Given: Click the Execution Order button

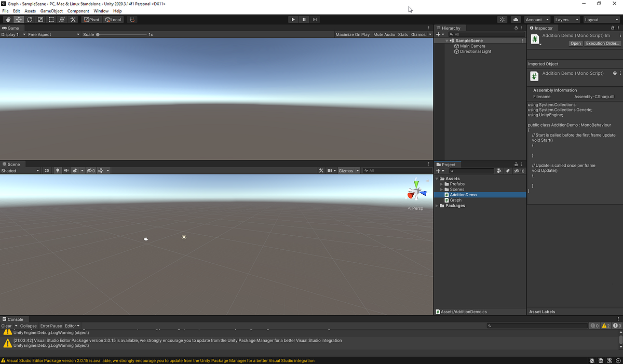Looking at the screenshot, I should pos(601,43).
